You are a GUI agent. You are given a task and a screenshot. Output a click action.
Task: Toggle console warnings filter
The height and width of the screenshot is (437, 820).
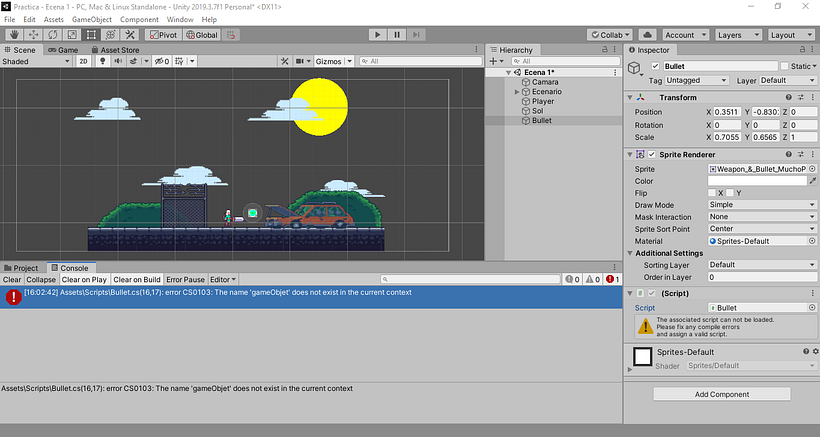click(x=593, y=279)
